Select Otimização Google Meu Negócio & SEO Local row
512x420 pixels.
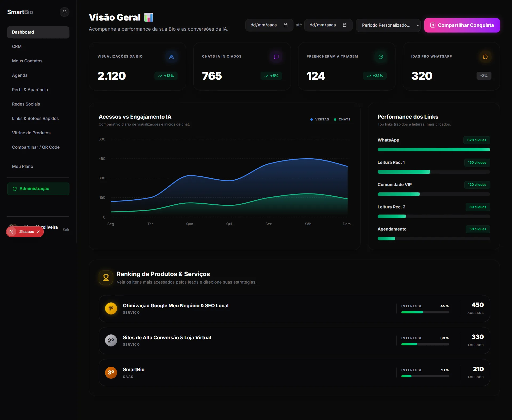[294, 309]
